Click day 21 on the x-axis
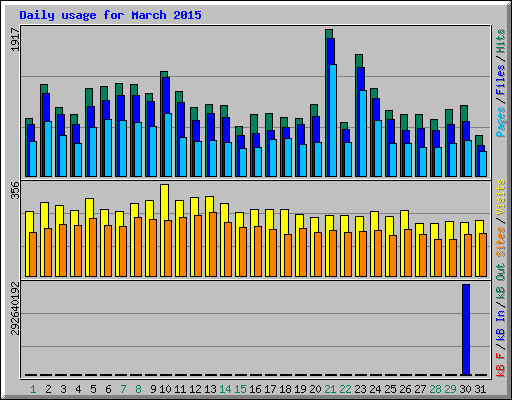Screen dimensions: 512x400 [x=330, y=389]
